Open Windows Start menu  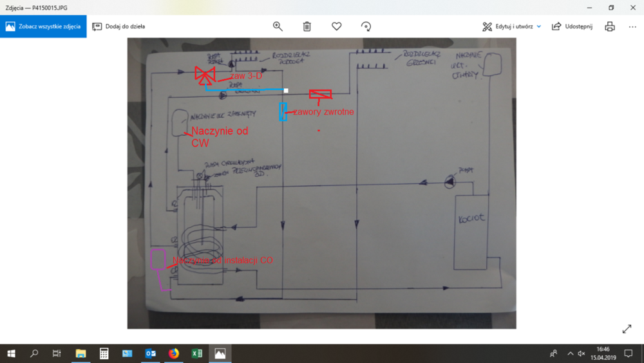point(11,353)
